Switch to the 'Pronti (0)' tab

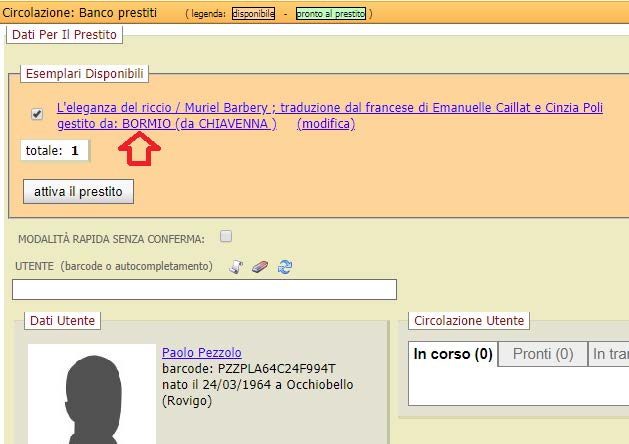click(x=543, y=354)
